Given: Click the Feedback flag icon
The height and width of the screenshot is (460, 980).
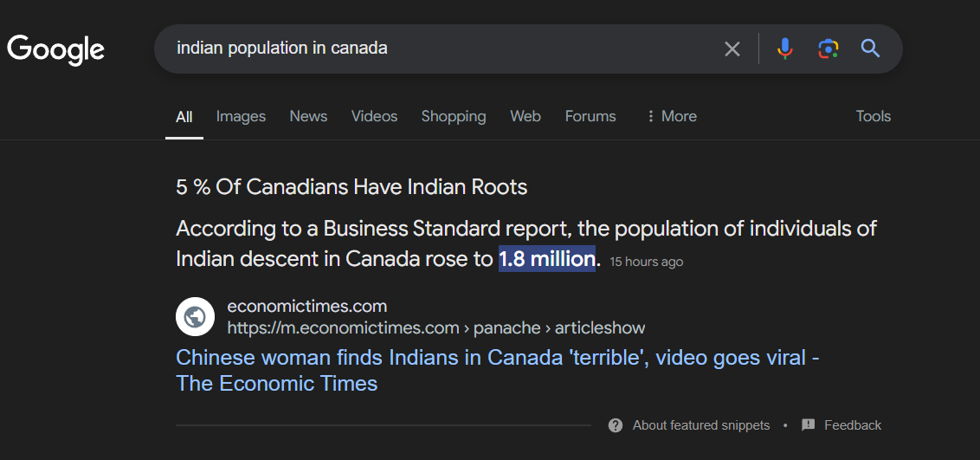Looking at the screenshot, I should point(808,425).
